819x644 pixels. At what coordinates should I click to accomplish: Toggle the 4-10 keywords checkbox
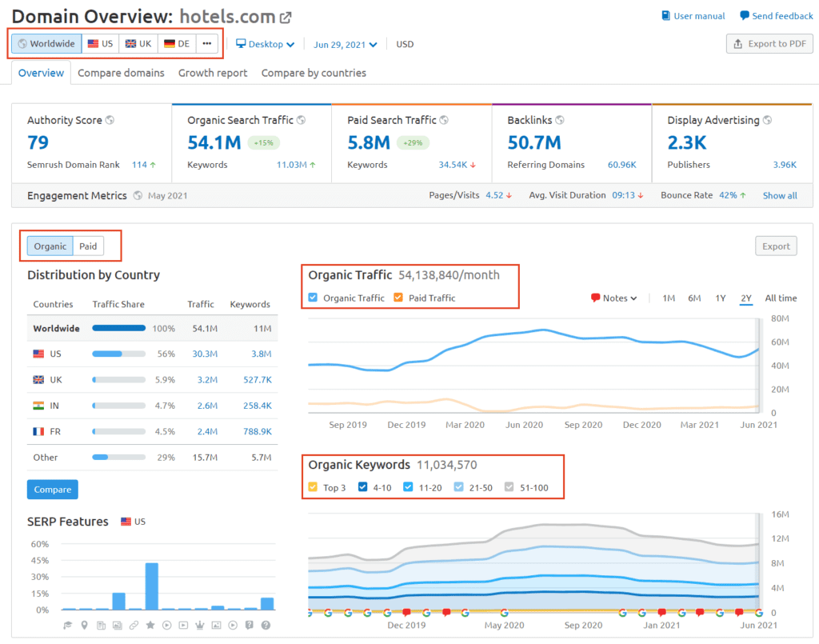[363, 486]
